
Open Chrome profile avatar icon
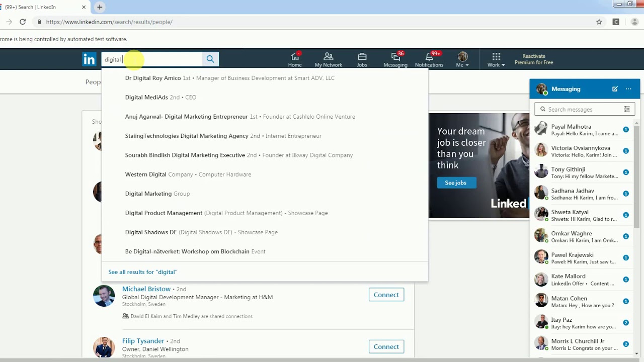tap(634, 22)
